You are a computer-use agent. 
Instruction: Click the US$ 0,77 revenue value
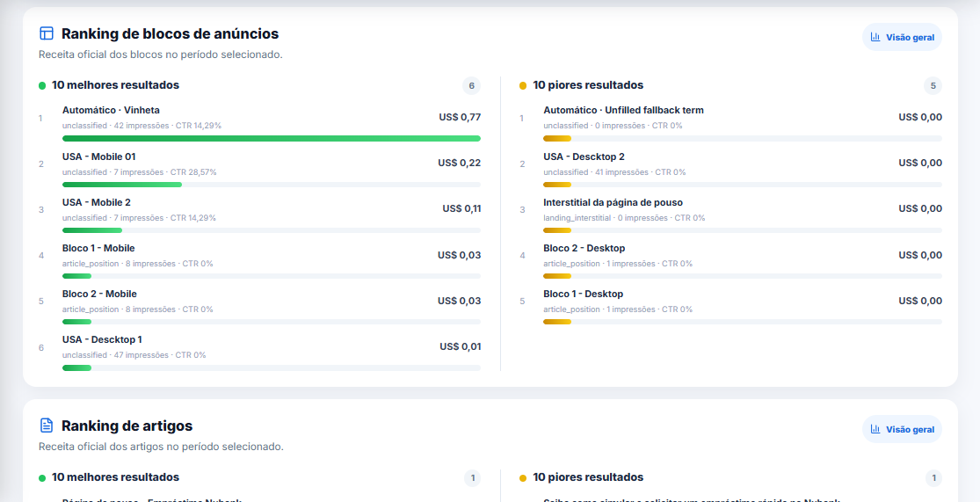[460, 117]
